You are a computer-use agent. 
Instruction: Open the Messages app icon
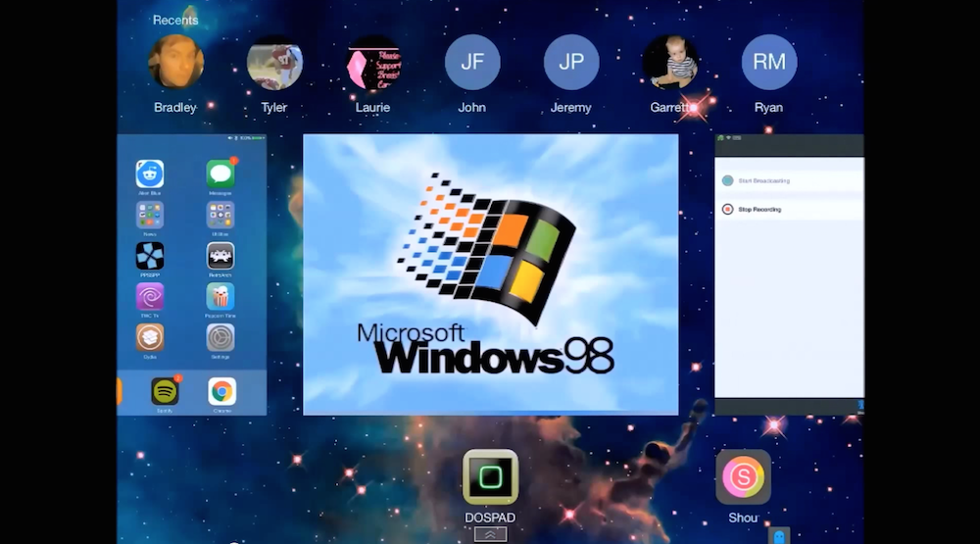[220, 174]
